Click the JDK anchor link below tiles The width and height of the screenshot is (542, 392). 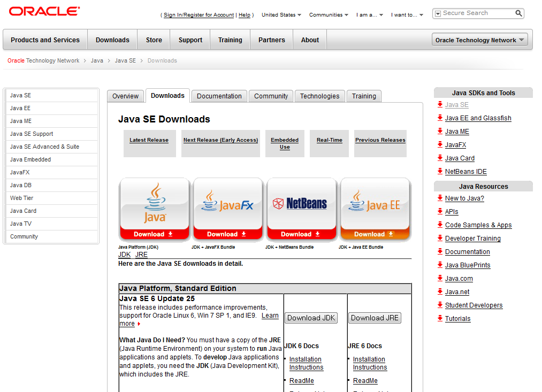coord(125,255)
